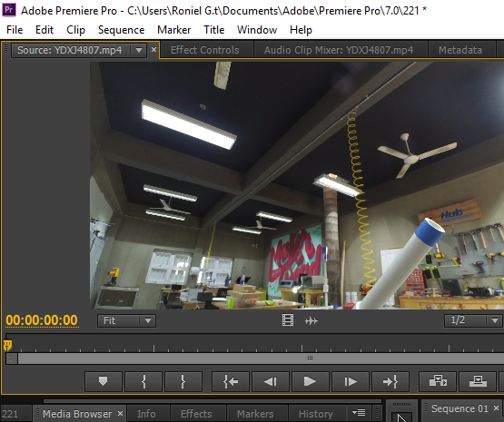Switch to the Metadata tab

460,50
